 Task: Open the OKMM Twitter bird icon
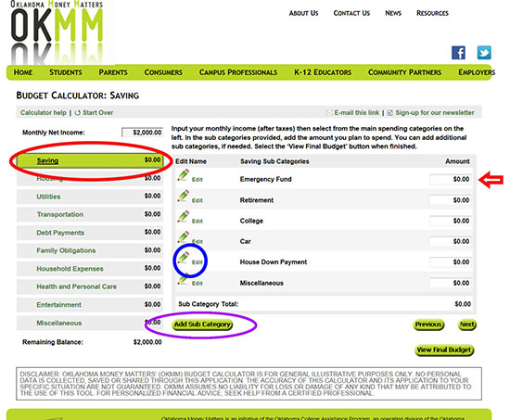(484, 53)
